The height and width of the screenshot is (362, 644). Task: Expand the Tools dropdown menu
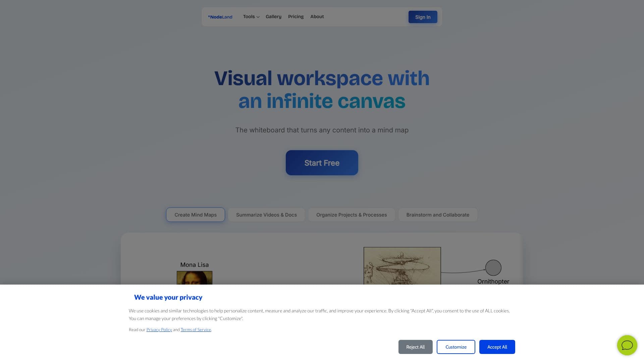[251, 16]
